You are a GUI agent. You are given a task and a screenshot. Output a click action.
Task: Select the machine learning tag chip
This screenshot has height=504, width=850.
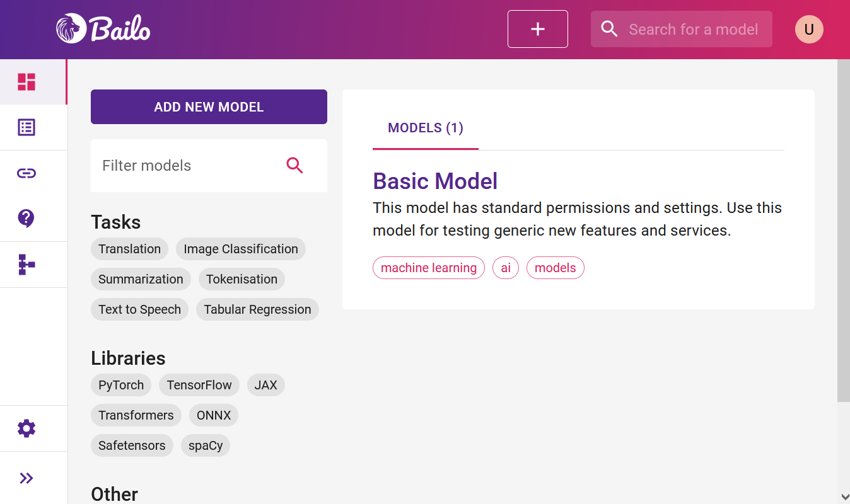[428, 268]
